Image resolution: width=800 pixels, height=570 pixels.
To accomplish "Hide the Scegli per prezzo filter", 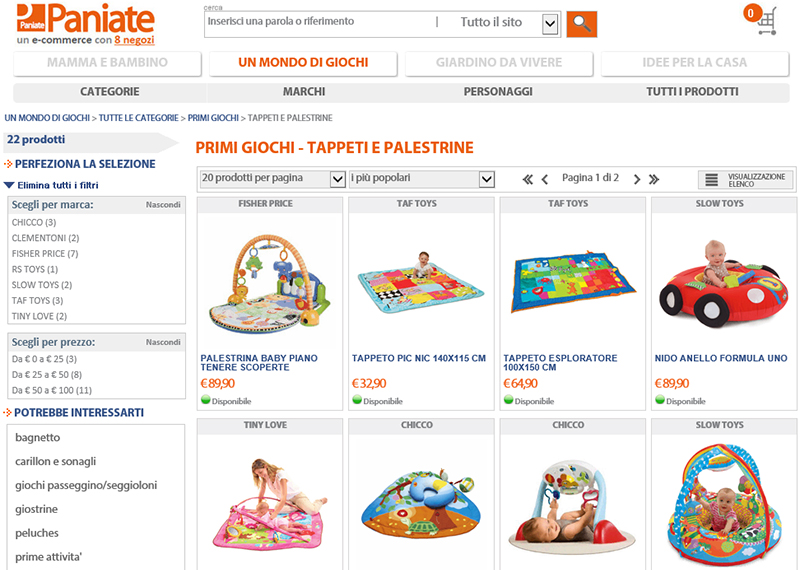I will click(163, 342).
